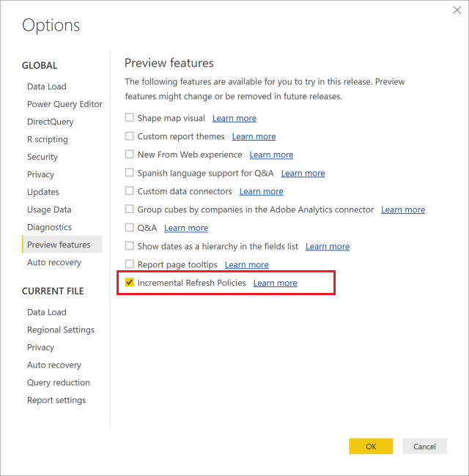Close the Options dialog with X
This screenshot has width=469, height=476.
coord(457,10)
